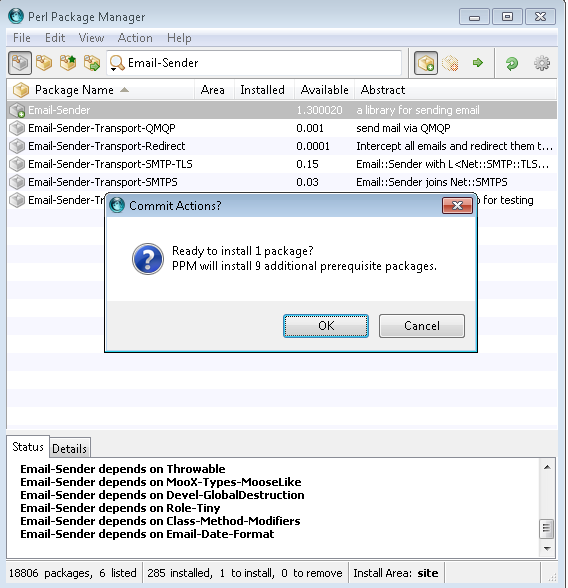Image resolution: width=568 pixels, height=588 pixels.
Task: Click 'Email-Sender depends on Email-Date-Format' line
Action: point(147,534)
